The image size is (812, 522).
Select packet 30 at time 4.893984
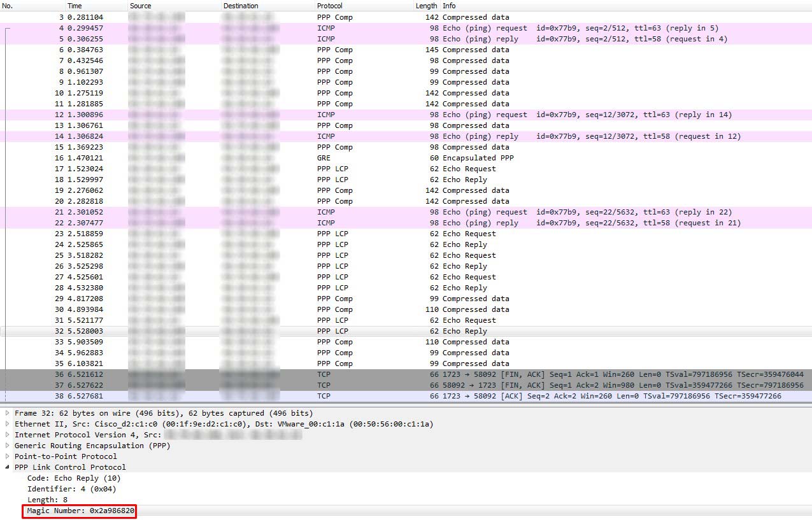pos(406,309)
